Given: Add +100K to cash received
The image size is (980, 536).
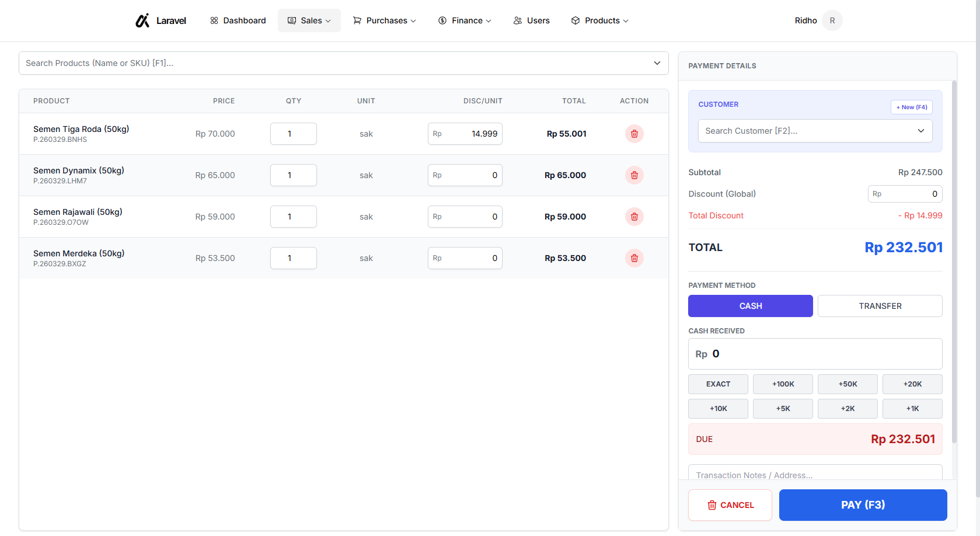Looking at the screenshot, I should click(x=783, y=384).
